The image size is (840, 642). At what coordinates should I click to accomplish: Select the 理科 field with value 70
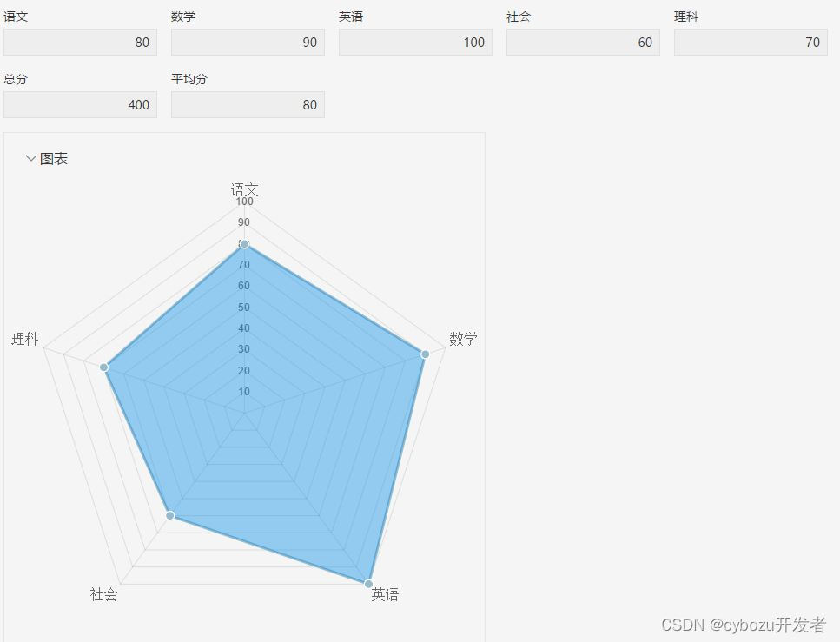[x=750, y=42]
